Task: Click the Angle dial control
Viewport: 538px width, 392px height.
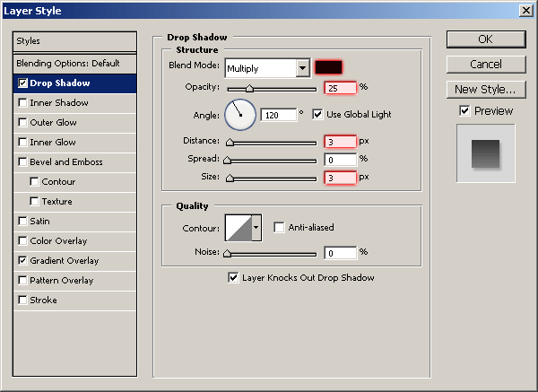Action: tap(239, 114)
